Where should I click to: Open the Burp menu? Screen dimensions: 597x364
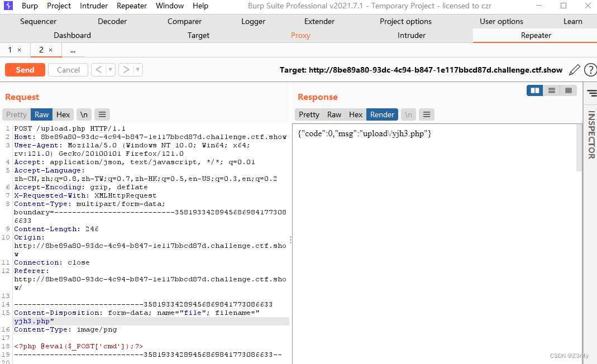[30, 6]
